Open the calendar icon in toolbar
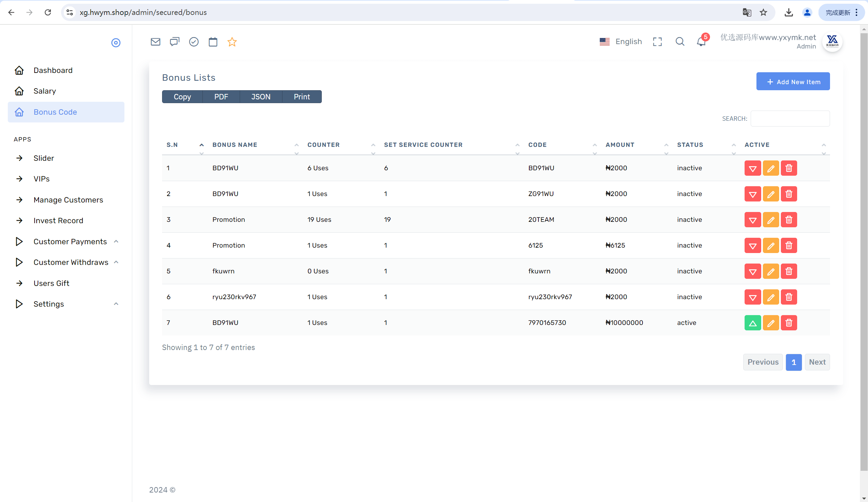 tap(213, 42)
